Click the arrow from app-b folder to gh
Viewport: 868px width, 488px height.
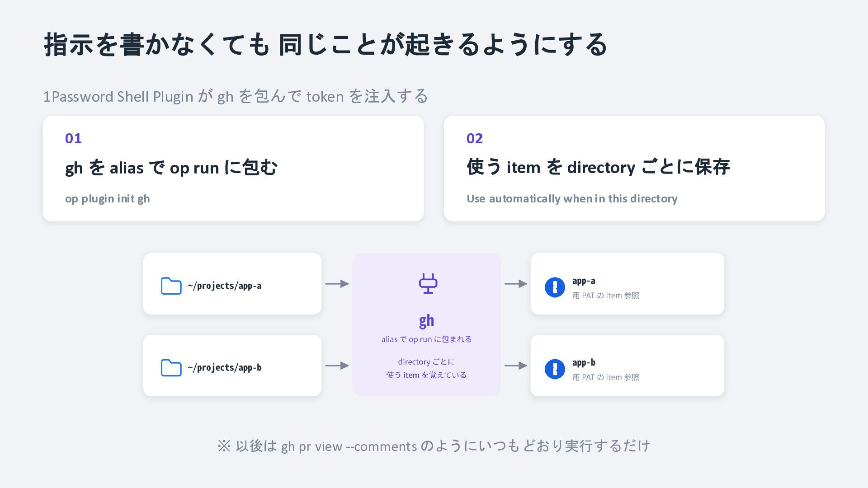[x=337, y=366]
